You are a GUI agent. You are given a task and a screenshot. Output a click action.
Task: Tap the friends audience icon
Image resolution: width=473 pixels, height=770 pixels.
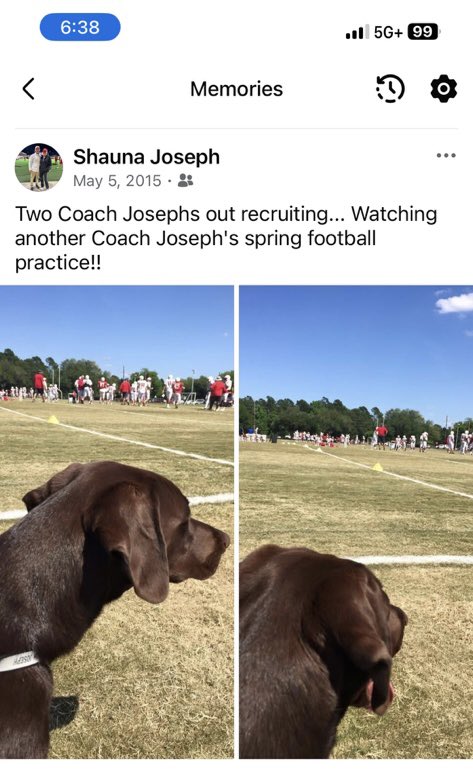(185, 181)
